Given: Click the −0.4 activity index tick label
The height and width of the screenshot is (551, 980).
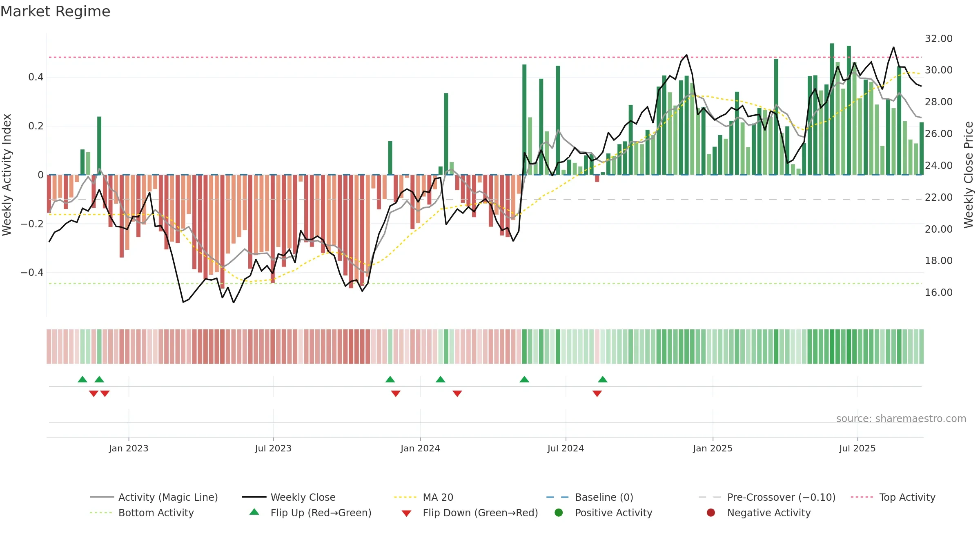Looking at the screenshot, I should 32,273.
